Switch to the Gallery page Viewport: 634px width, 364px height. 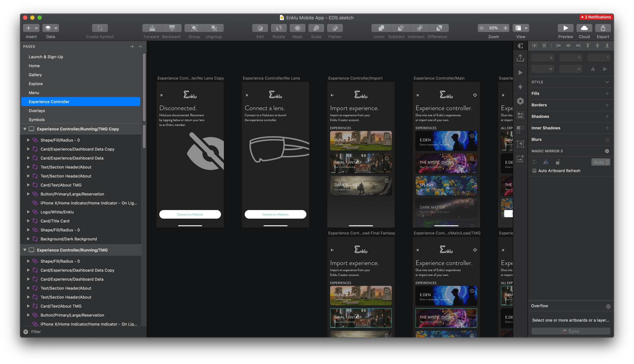click(x=81, y=75)
